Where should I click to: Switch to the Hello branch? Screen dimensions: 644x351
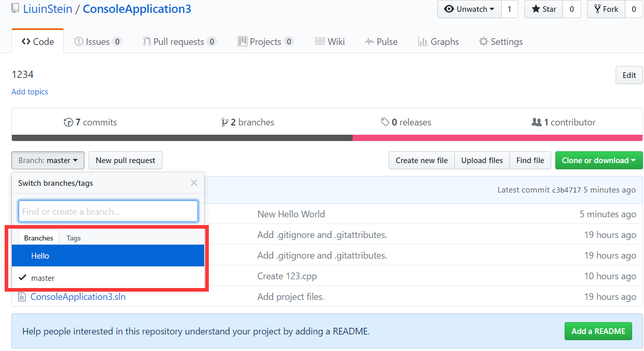tap(40, 256)
